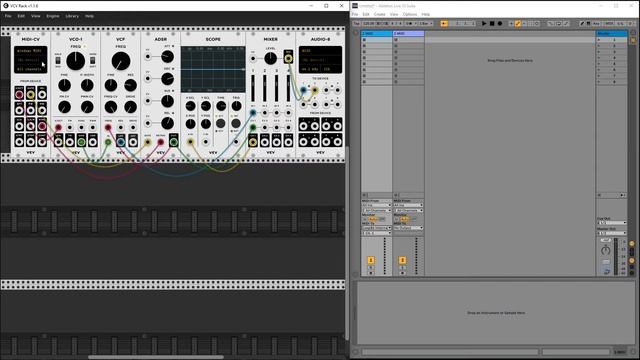This screenshot has height=360, width=640.
Task: Click the VCF RES knob
Action: [130, 85]
